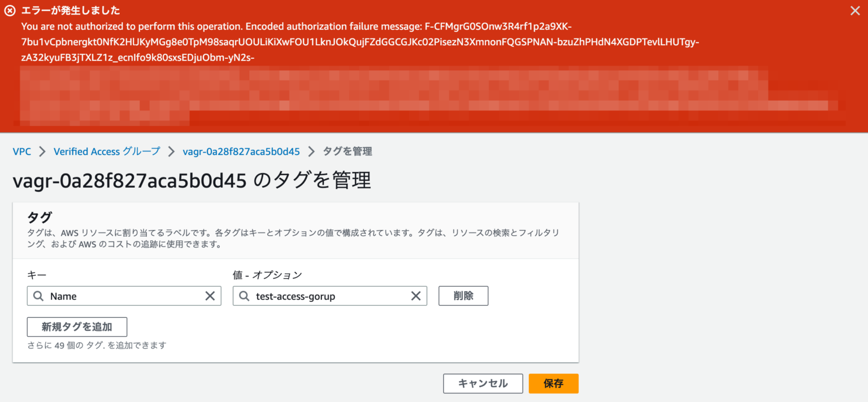Click the 削除 button to remove the tag

pos(463,296)
